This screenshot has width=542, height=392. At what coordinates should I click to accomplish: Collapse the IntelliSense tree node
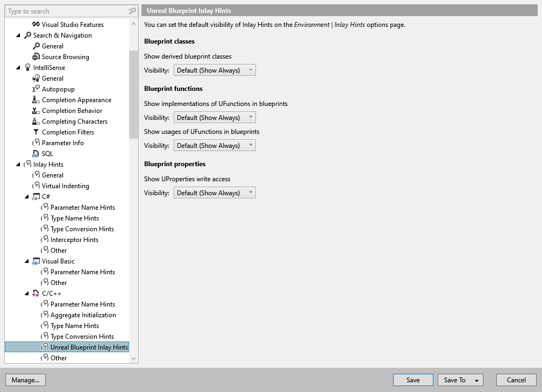tap(18, 67)
